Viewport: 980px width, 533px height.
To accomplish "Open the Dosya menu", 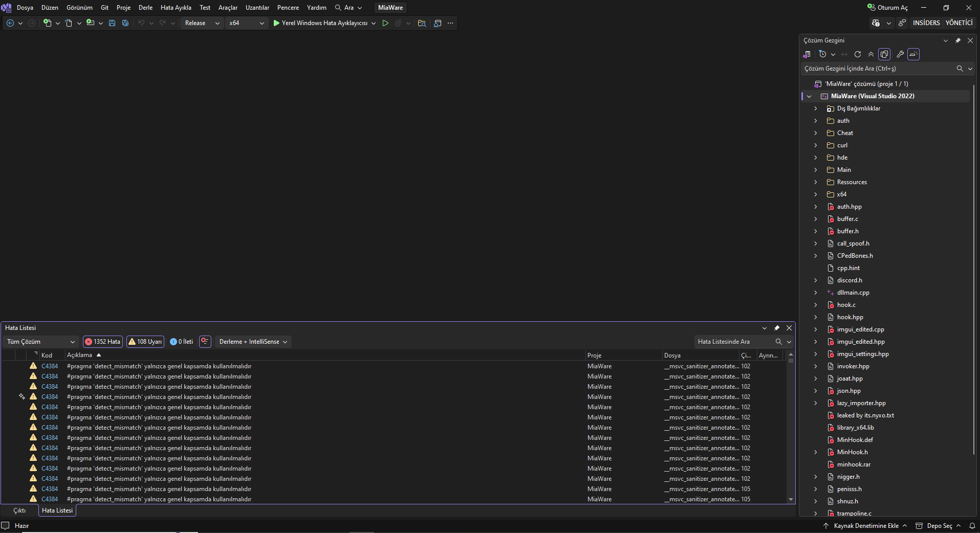I will point(25,8).
